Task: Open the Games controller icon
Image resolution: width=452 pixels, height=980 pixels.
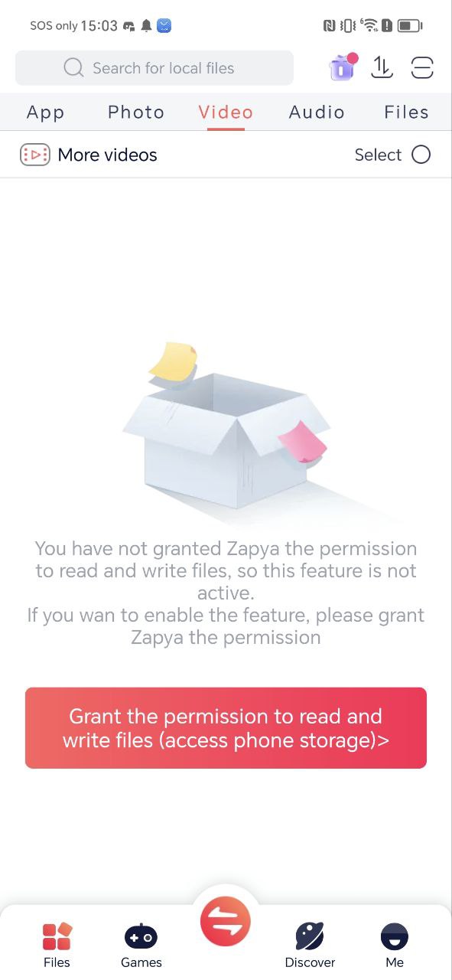Action: coord(141,936)
